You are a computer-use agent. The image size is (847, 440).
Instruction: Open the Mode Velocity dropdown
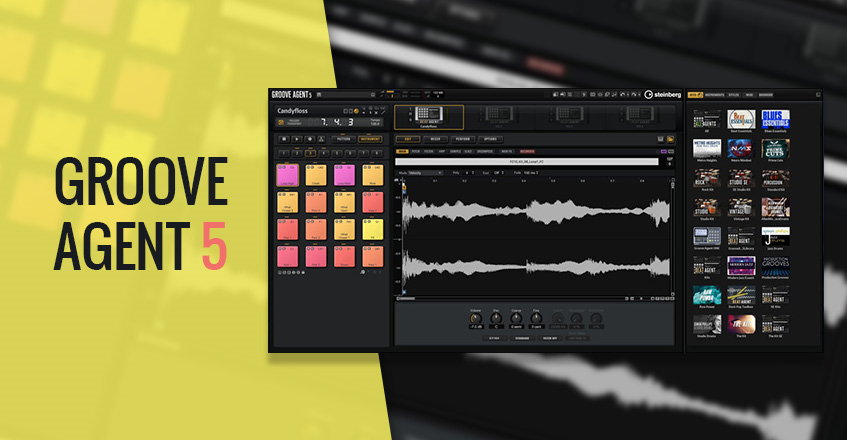(424, 173)
